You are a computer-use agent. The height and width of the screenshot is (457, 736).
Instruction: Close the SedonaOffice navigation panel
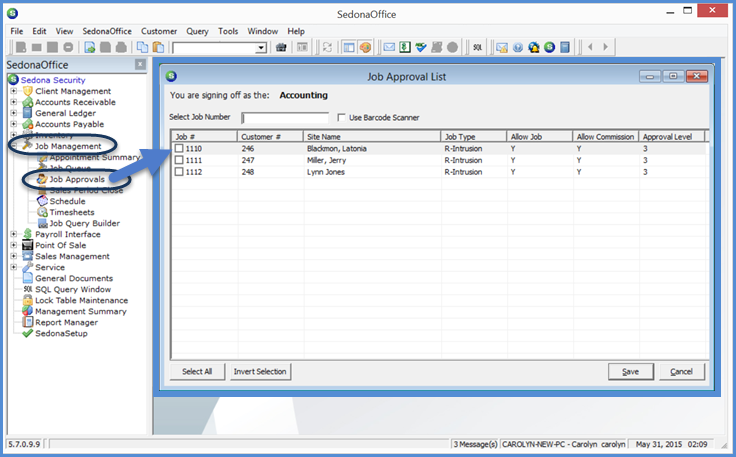(x=140, y=64)
